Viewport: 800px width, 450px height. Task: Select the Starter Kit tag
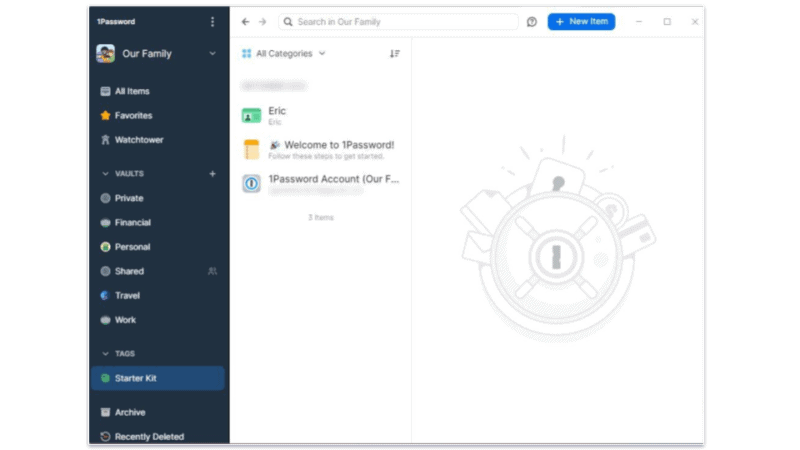pyautogui.click(x=157, y=378)
